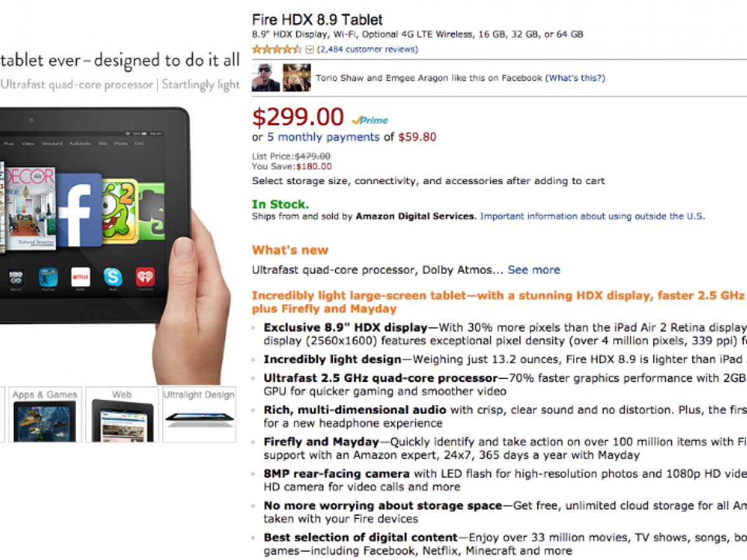Expand What's new with See more
747x560 pixels.
[x=533, y=270]
